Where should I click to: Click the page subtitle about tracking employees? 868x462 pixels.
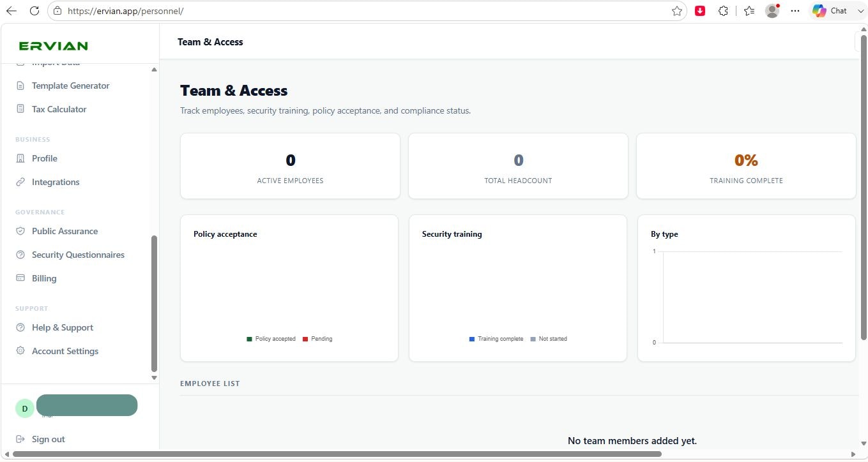click(326, 110)
